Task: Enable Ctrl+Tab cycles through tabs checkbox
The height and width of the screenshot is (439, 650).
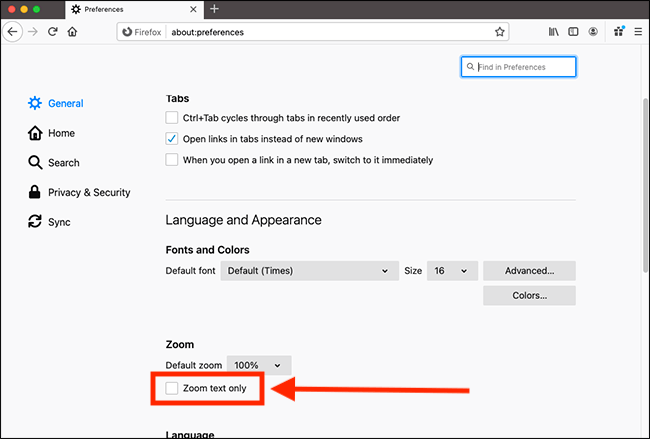Action: point(172,118)
